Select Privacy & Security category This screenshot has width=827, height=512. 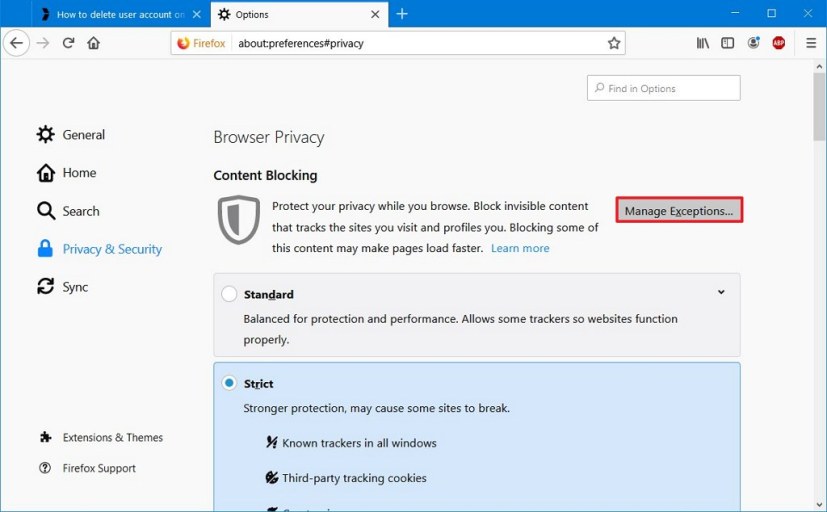(99, 249)
